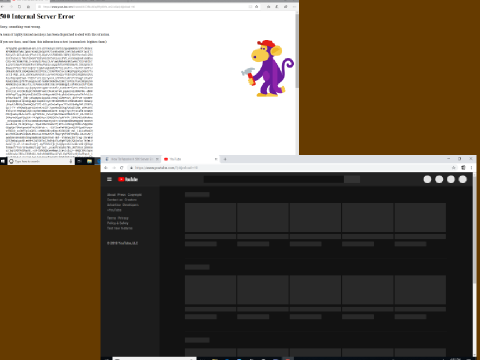Open the Press link in the YouTube sidebar
Image resolution: width=480 pixels, height=360 pixels.
(x=122, y=195)
